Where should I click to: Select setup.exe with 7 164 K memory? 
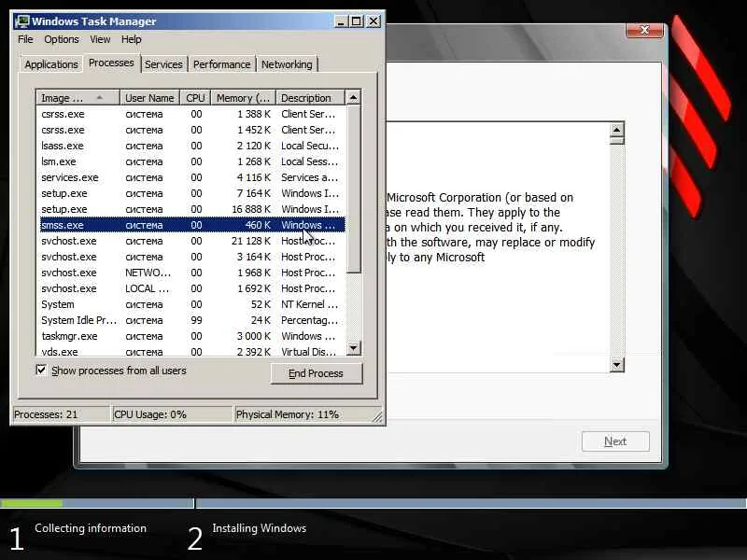click(x=192, y=193)
